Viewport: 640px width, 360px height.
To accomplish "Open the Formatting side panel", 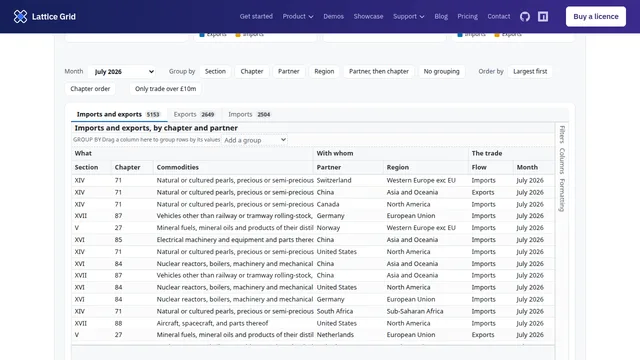I will 562,195.
